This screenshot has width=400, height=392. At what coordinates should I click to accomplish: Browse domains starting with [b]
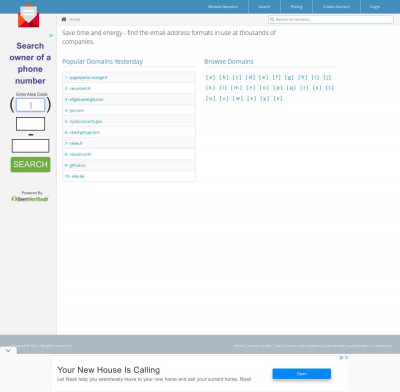pos(224,77)
